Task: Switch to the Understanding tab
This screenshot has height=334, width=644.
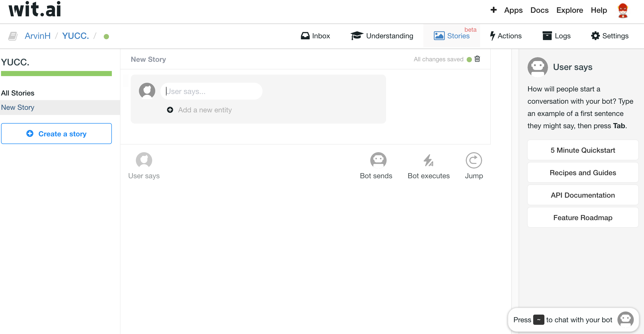Action: point(382,36)
